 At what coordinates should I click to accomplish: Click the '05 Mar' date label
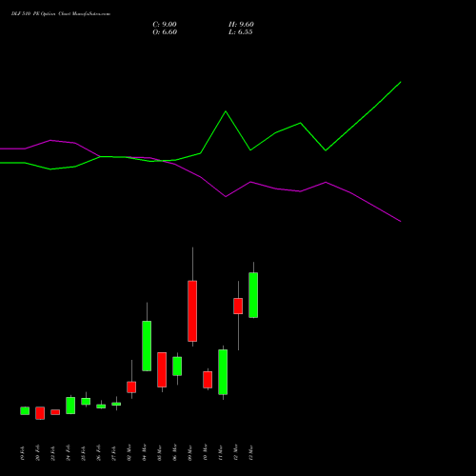160,453
